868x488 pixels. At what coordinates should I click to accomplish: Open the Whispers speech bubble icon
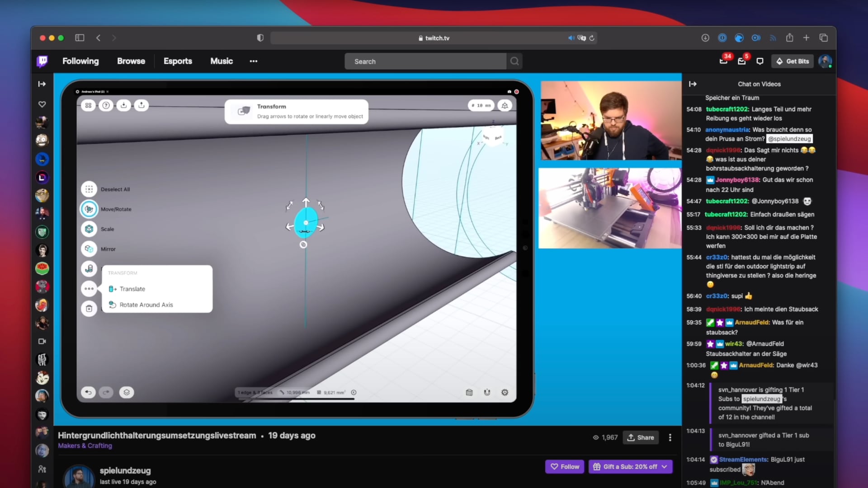click(760, 61)
